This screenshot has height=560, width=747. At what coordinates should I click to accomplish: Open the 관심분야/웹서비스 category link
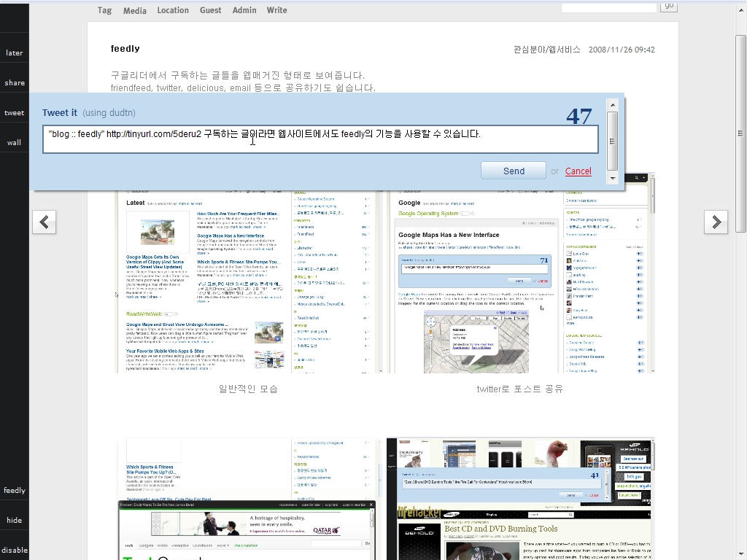click(547, 50)
